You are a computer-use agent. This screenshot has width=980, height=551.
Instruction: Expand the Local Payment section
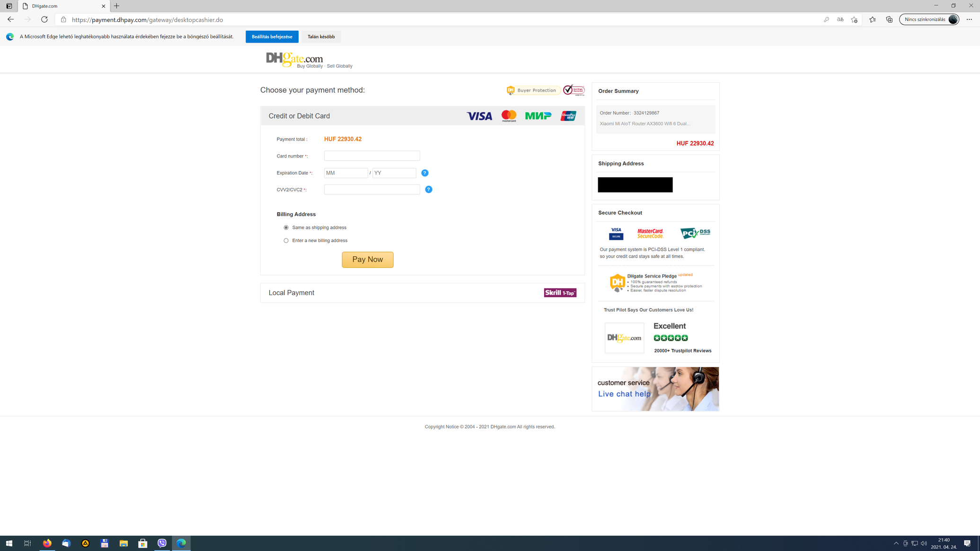tap(422, 293)
